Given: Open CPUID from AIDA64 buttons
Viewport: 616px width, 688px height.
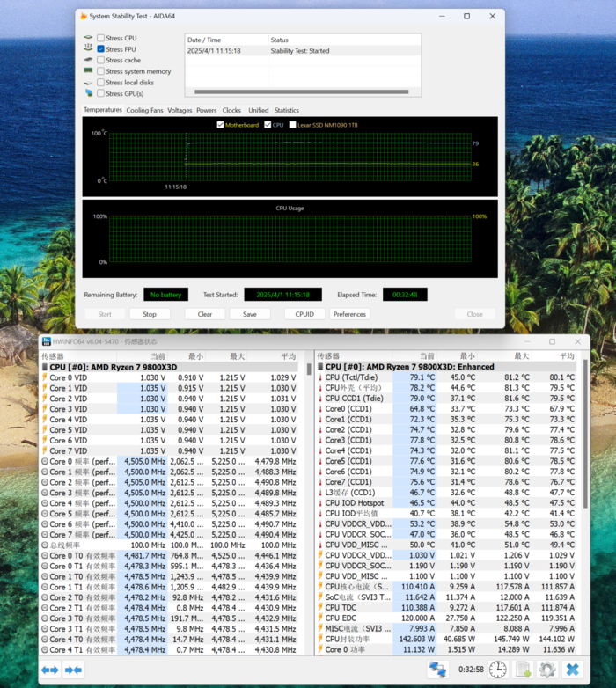Looking at the screenshot, I should point(304,314).
